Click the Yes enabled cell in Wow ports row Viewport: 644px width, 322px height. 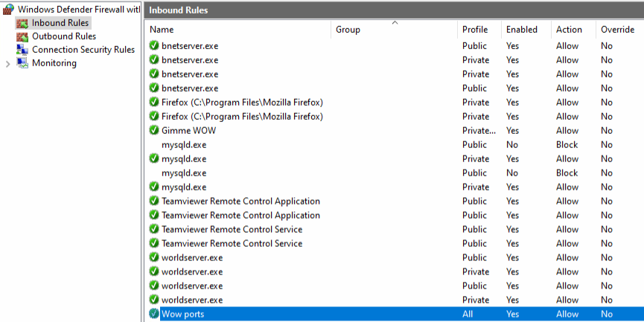pos(512,315)
